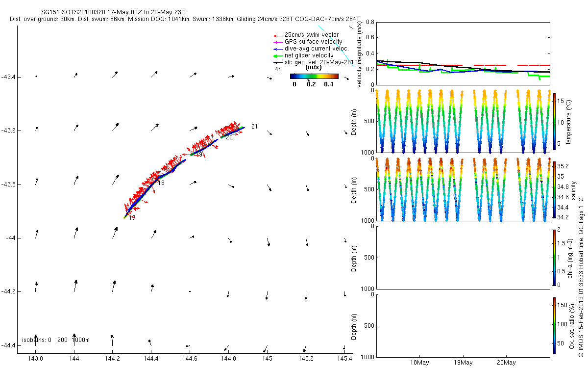This screenshot has height=368, width=588.
Task: Select the velocity (m/s) horizontal colorbar
Action: [x=314, y=76]
